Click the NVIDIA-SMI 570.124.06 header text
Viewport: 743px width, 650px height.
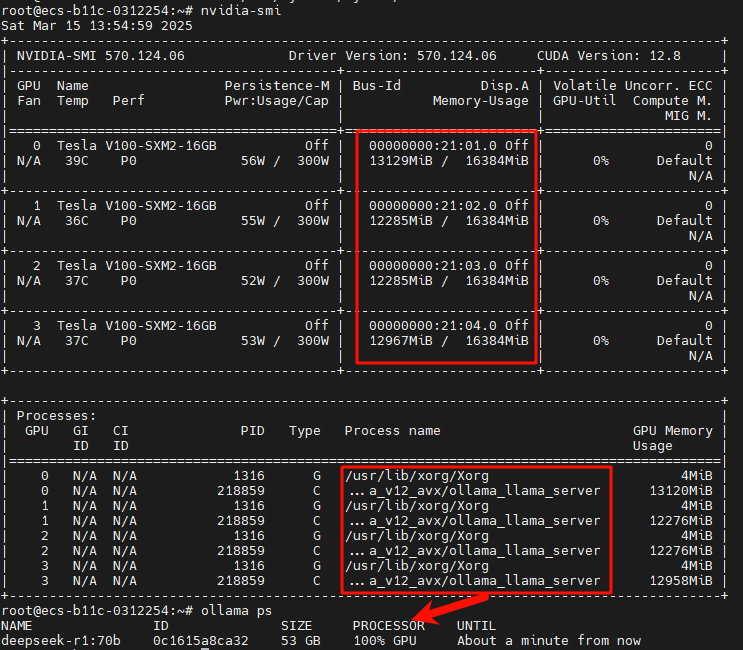click(100, 55)
